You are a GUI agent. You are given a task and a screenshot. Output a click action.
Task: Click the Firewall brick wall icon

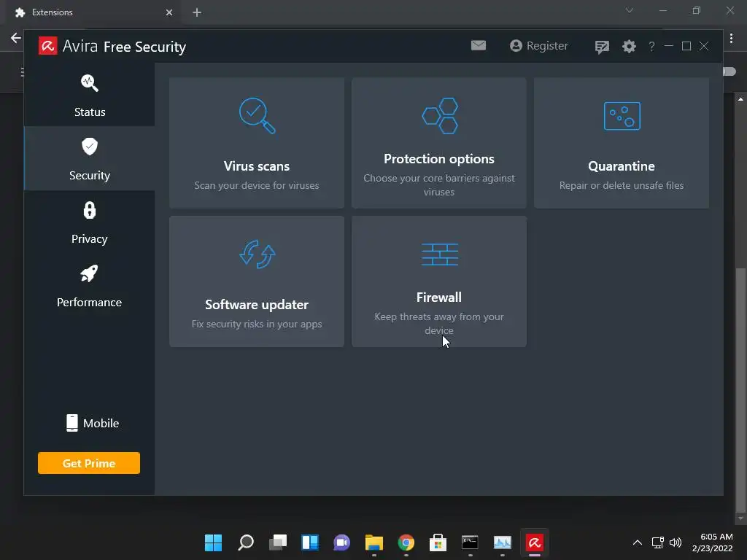click(x=439, y=254)
